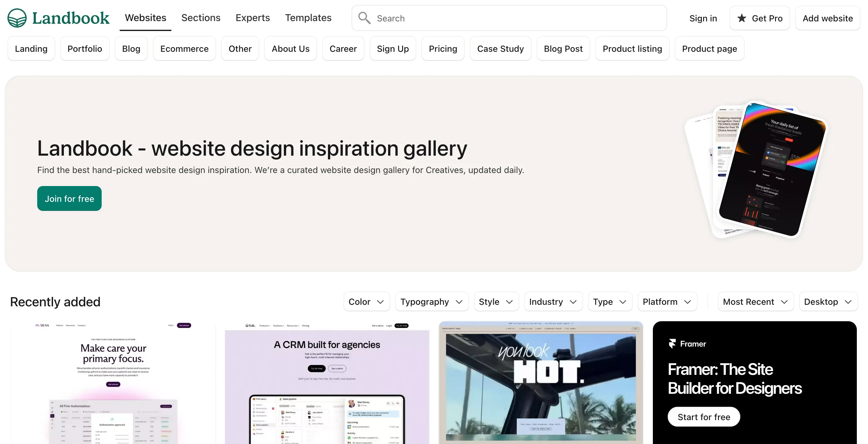Select the Portfolio category chip
This screenshot has width=868, height=444.
(85, 49)
